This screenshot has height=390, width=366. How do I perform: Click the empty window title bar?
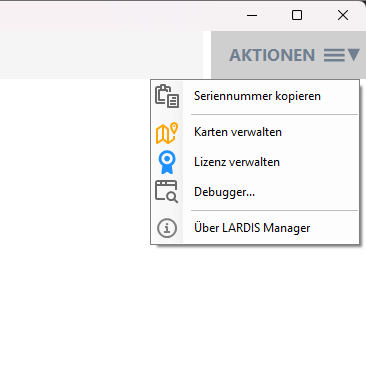tap(117, 16)
